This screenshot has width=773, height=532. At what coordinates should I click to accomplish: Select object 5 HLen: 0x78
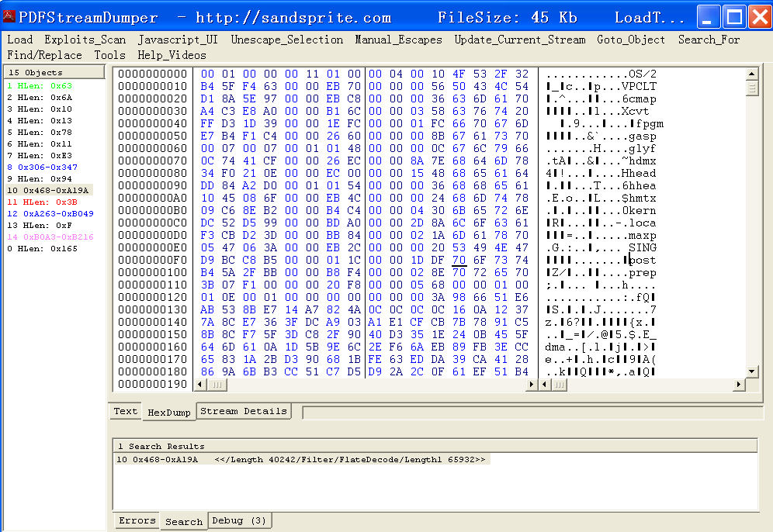tap(40, 133)
